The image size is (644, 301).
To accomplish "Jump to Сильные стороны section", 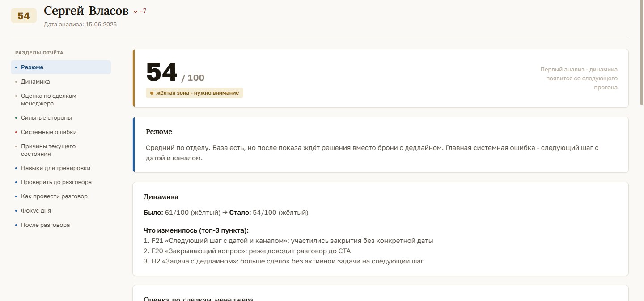I will [x=61, y=118].
